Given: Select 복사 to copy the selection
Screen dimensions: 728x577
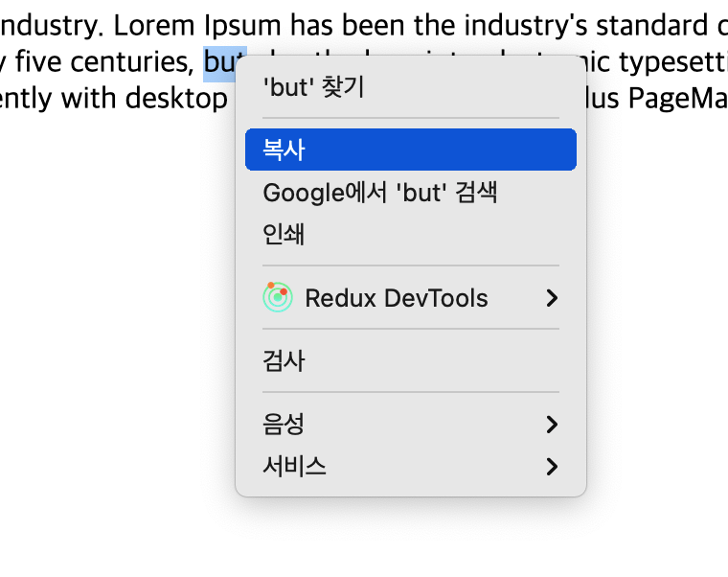Looking at the screenshot, I should coord(411,150).
